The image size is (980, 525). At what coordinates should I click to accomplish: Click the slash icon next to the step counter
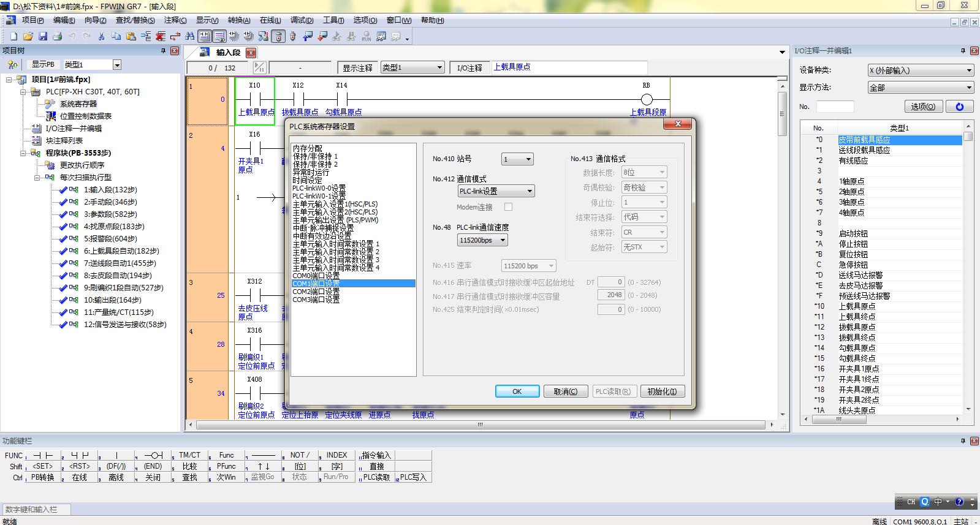(260, 67)
